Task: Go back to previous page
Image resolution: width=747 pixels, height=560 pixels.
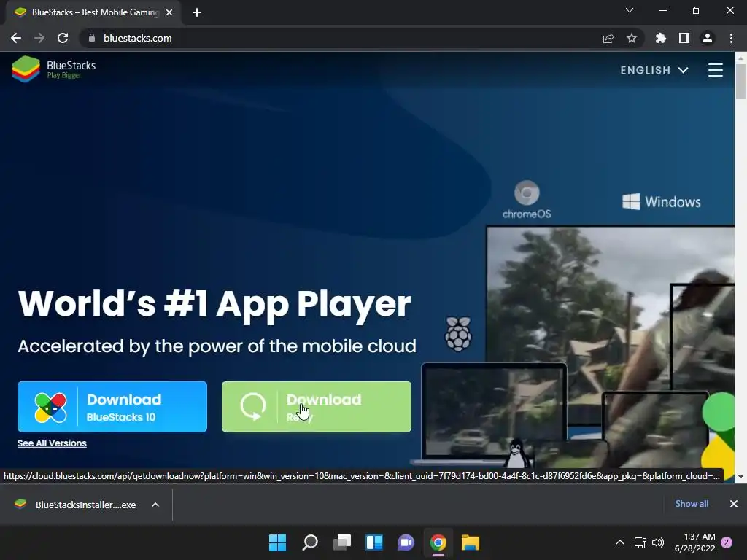Action: (16, 38)
